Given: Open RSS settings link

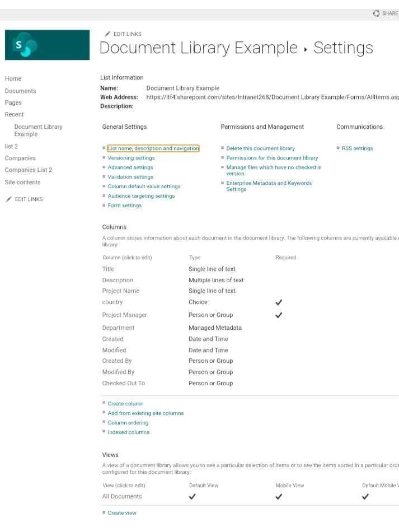Looking at the screenshot, I should click(x=357, y=148).
